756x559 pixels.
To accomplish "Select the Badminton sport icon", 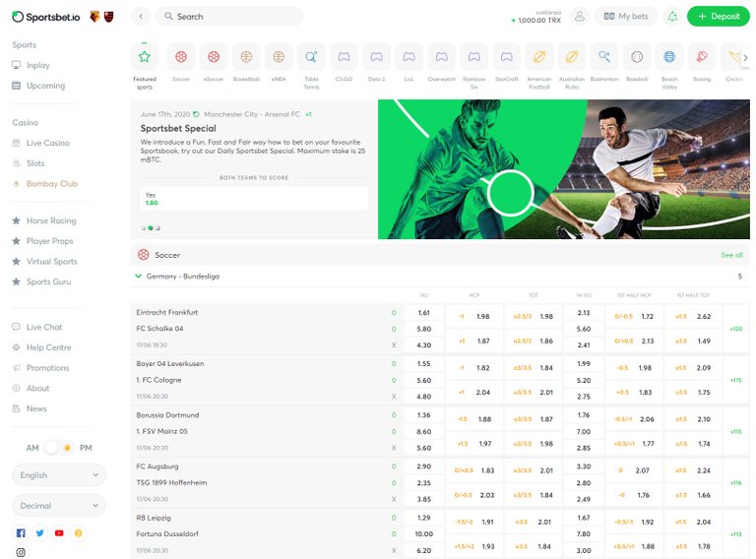I will [x=604, y=57].
